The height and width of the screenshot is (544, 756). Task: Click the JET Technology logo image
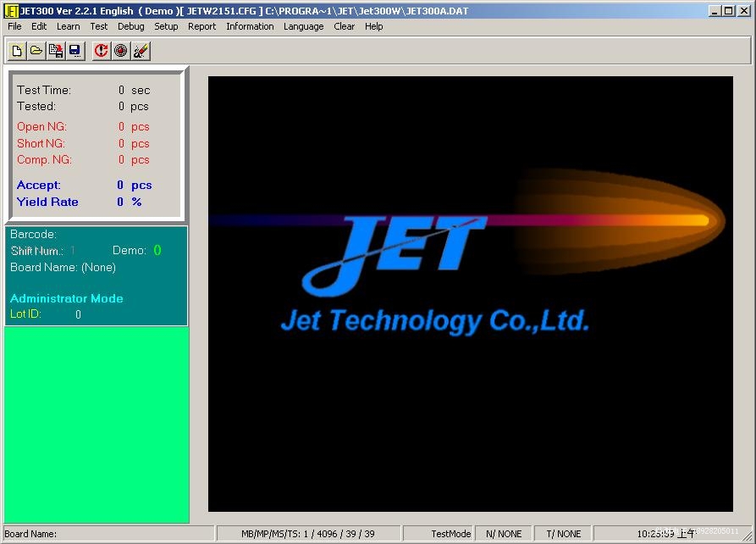(x=471, y=293)
